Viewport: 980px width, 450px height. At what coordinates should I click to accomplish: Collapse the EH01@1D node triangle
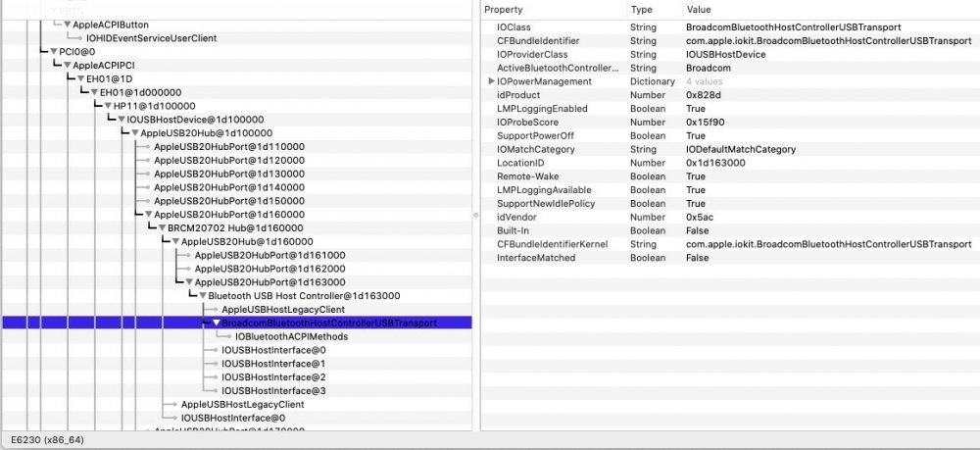[80, 78]
